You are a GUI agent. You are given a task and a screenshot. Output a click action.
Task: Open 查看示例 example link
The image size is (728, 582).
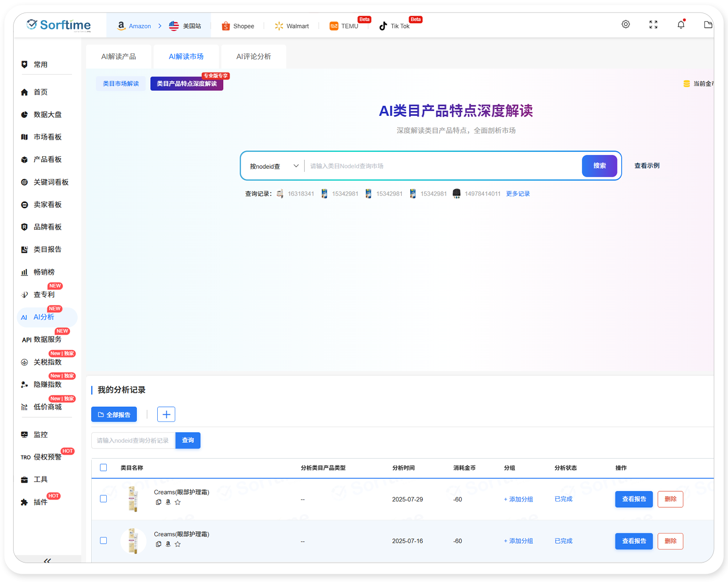[646, 165]
